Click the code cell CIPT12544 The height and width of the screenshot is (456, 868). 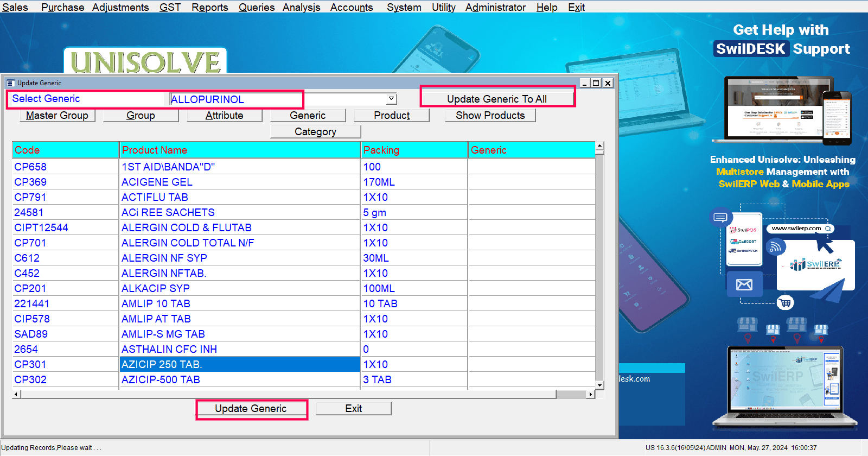point(66,227)
